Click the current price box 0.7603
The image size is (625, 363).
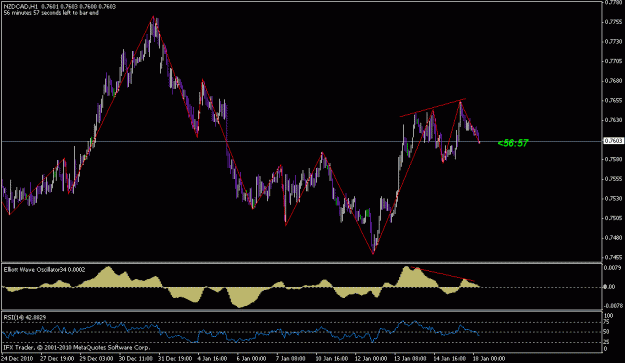[613, 141]
